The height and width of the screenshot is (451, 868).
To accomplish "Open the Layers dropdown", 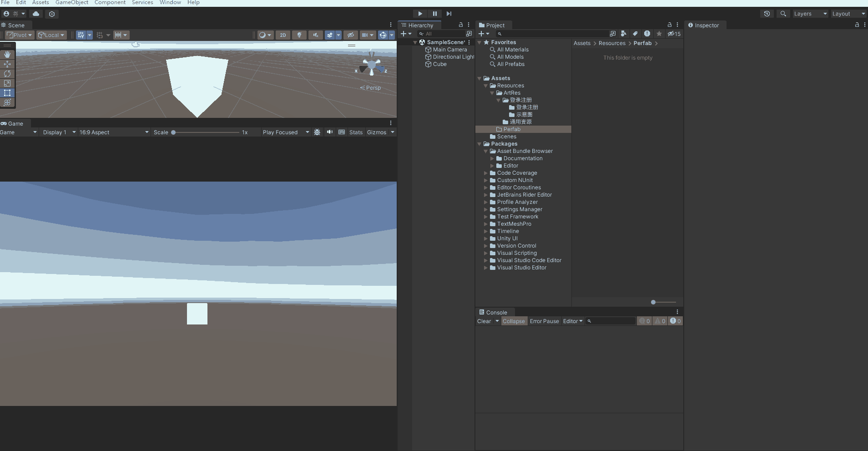I will click(810, 14).
